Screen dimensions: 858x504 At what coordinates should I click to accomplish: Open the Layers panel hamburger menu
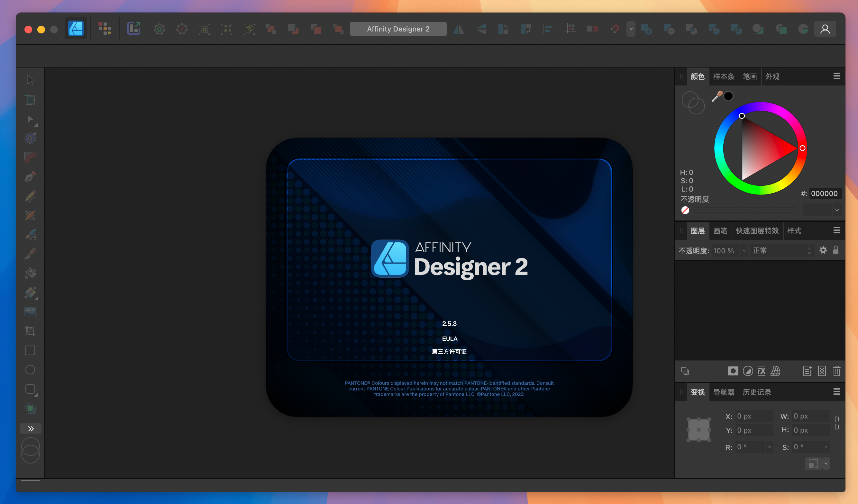pyautogui.click(x=836, y=230)
